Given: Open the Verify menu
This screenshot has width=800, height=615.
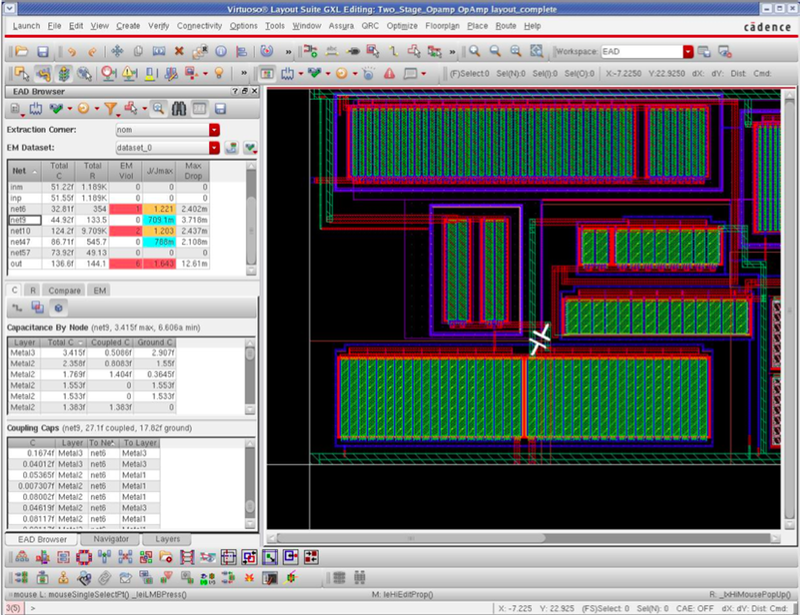Looking at the screenshot, I should click(x=158, y=26).
